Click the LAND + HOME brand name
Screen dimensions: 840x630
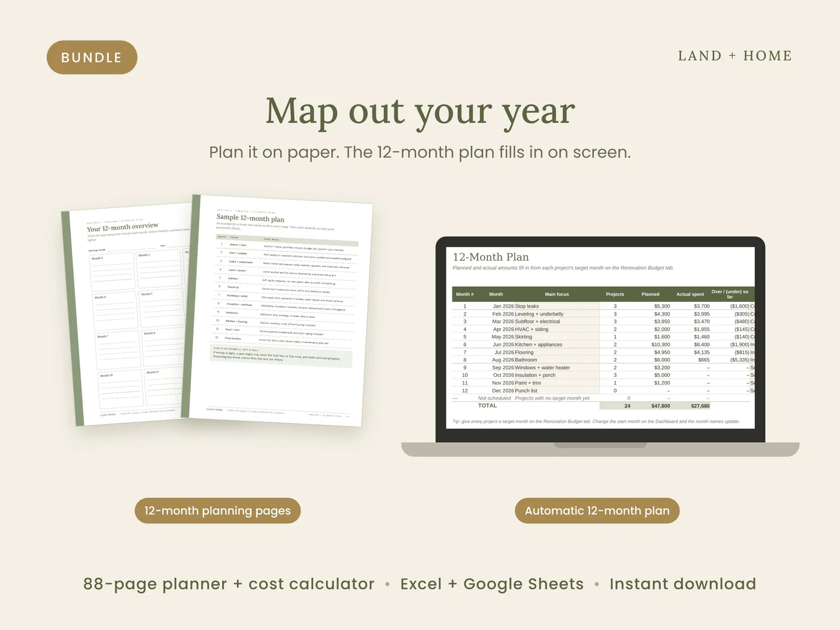(x=735, y=56)
